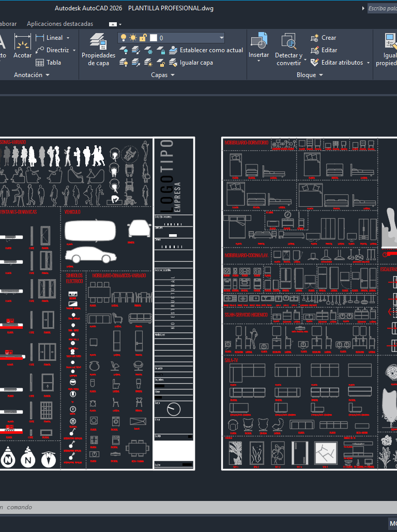Image resolution: width=397 pixels, height=532 pixels.
Task: Click layer 0 white color swatch
Action: tap(154, 38)
